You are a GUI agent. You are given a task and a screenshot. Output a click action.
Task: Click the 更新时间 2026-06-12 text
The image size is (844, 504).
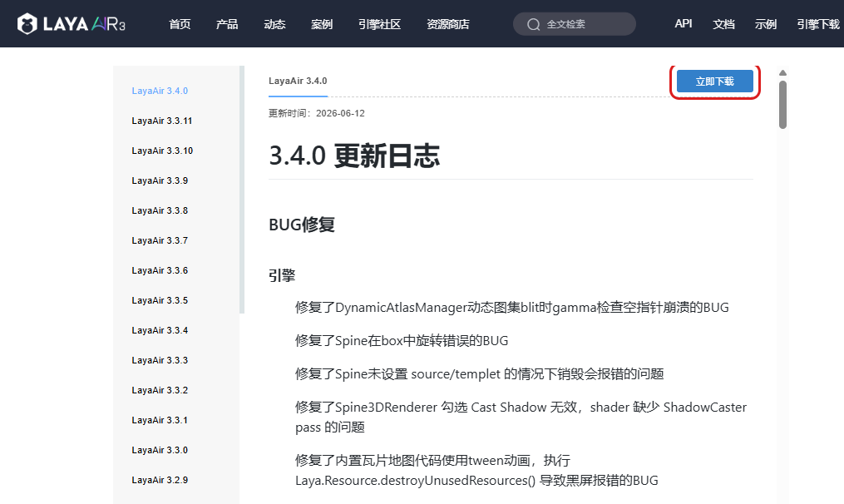tap(317, 114)
